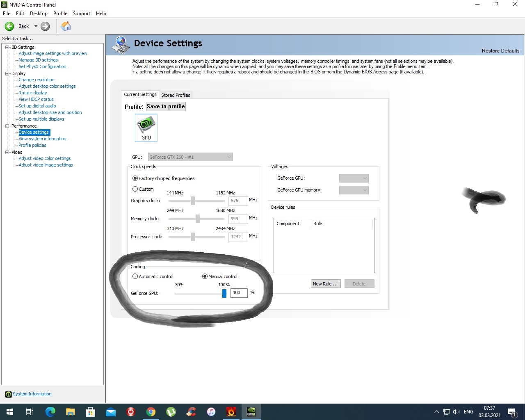Open the network icon in system tray

447,412
